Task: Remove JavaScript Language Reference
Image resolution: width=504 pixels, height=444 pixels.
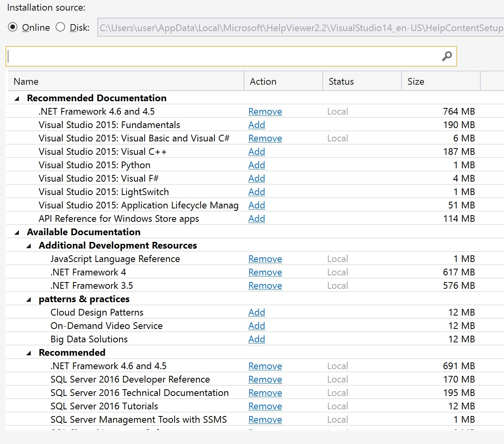Action: [265, 259]
